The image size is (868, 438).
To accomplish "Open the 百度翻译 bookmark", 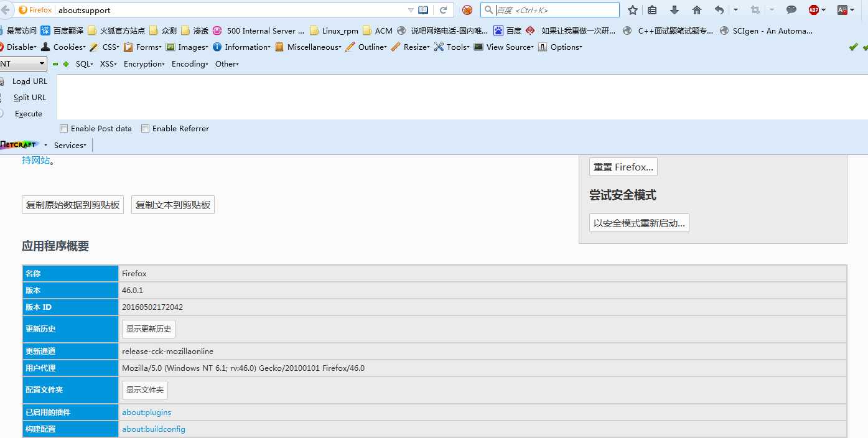I will pyautogui.click(x=62, y=30).
